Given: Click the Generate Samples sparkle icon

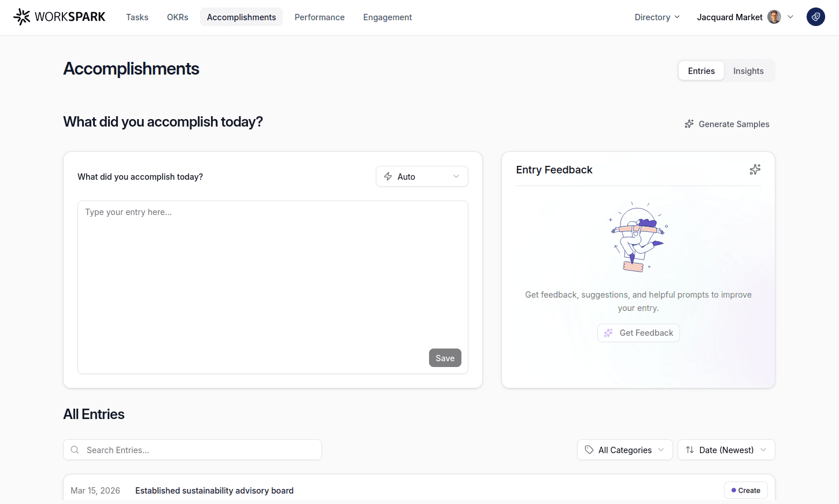Looking at the screenshot, I should [689, 124].
